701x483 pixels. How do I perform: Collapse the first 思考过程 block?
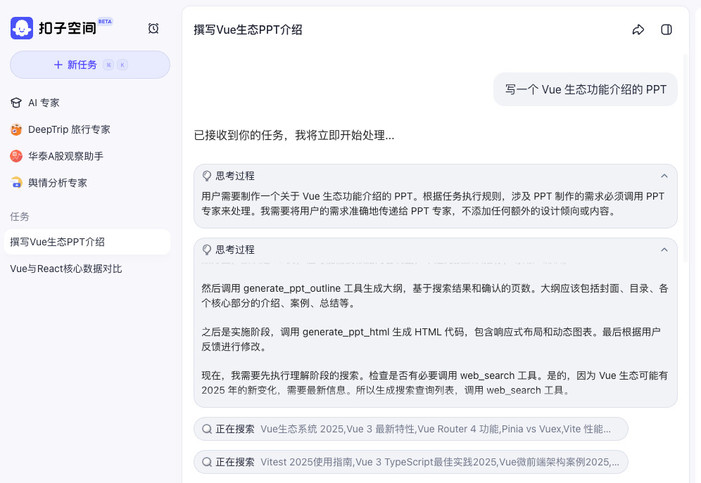[x=664, y=176]
